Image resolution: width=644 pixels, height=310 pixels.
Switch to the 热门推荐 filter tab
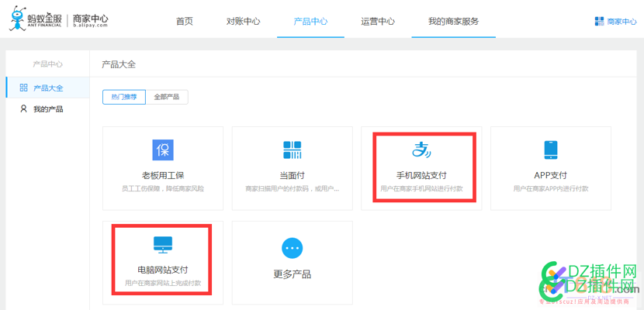point(124,97)
